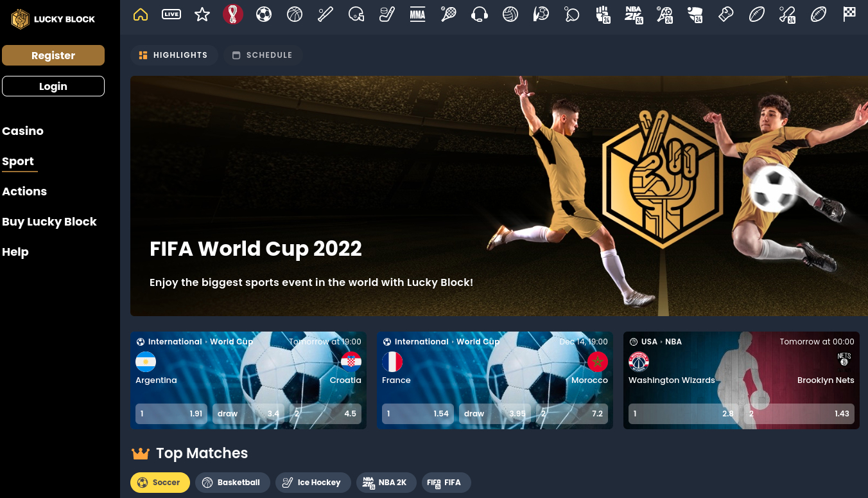This screenshot has height=498, width=868.
Task: Select the fist 24 fighting game icon
Action: 603,14
